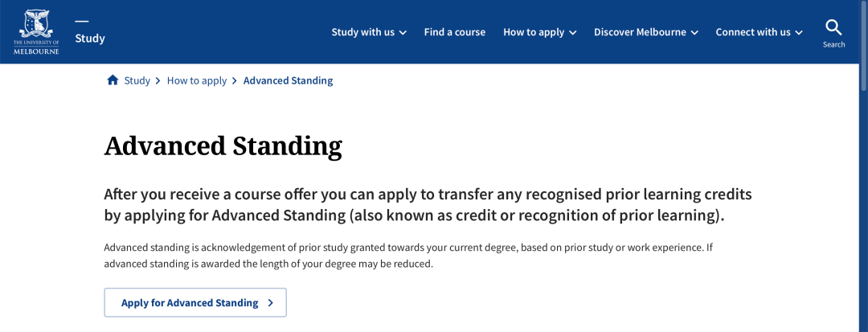Expand the Study with us dropdown
The height and width of the screenshot is (332, 868).
click(369, 32)
